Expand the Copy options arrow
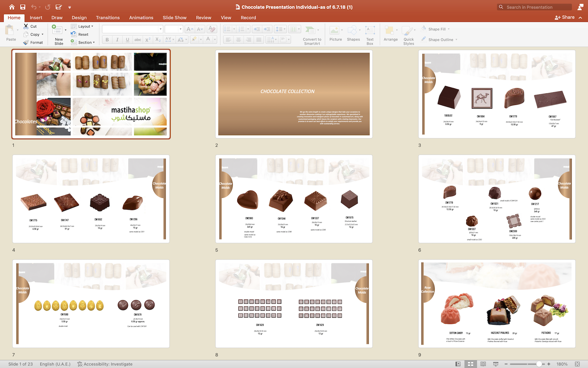Image resolution: width=588 pixels, height=368 pixels. (42, 35)
